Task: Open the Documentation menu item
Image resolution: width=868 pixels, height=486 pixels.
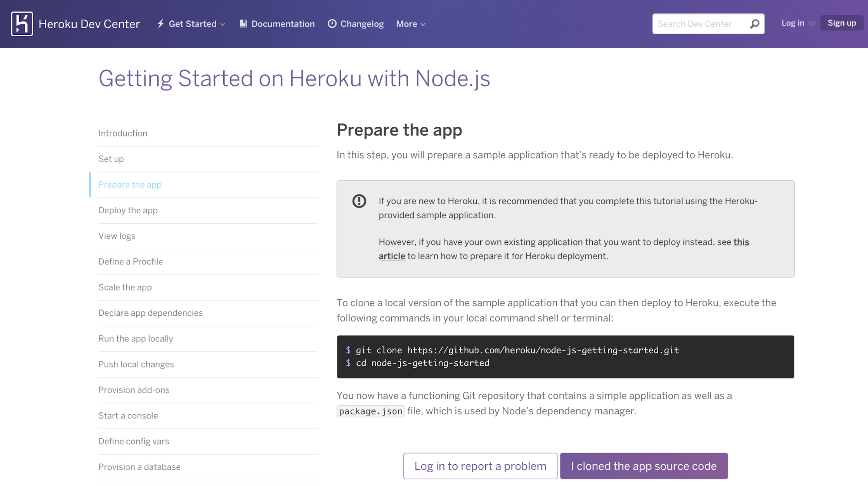Action: [x=283, y=23]
